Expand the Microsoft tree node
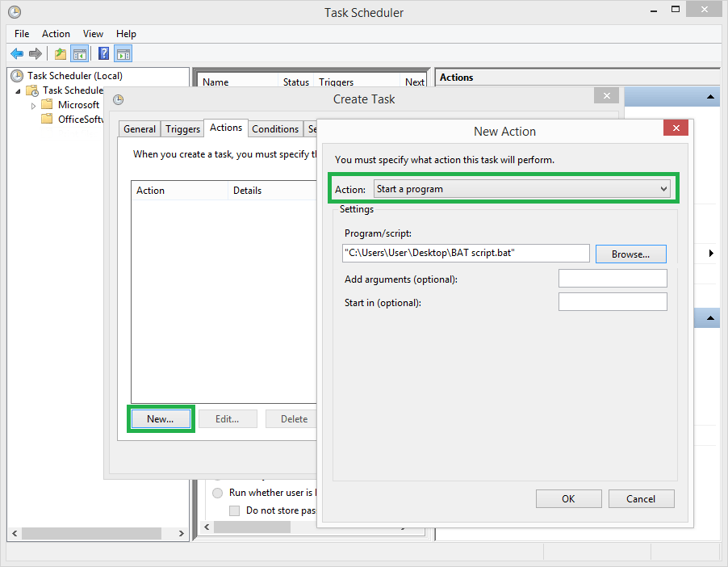Screen dimensions: 728x567 (x=34, y=104)
